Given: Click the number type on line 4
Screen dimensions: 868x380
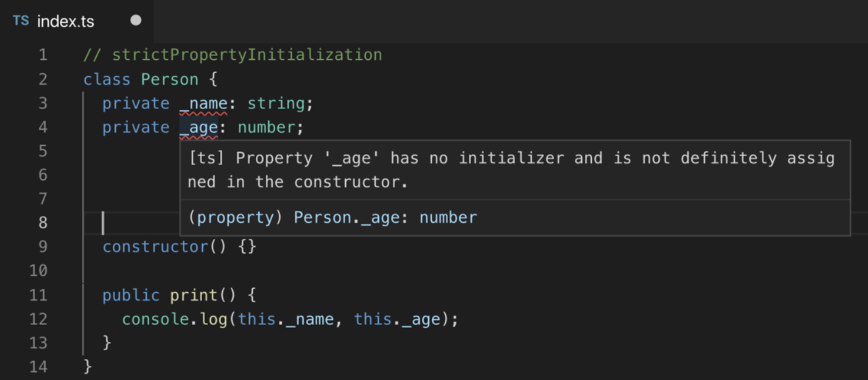Looking at the screenshot, I should click(x=266, y=128).
